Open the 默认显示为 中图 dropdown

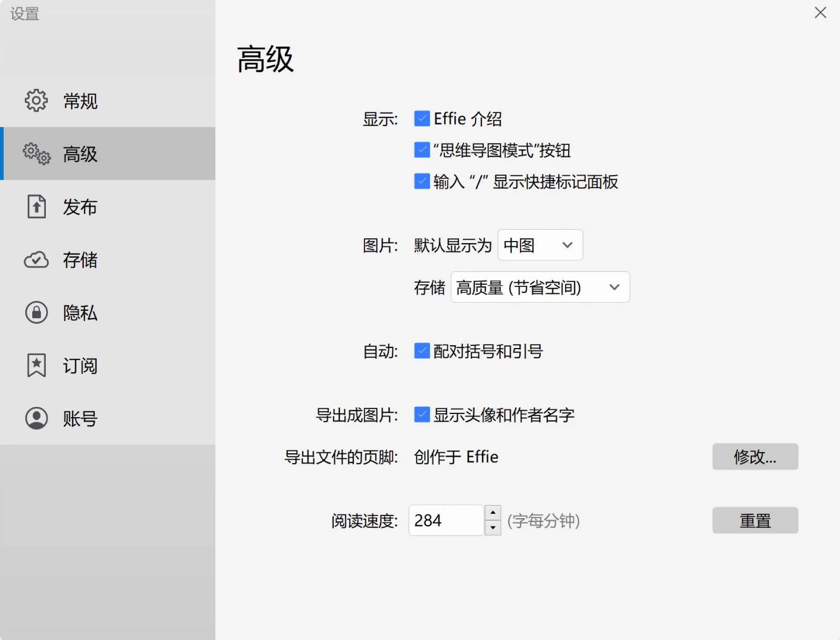(x=540, y=245)
